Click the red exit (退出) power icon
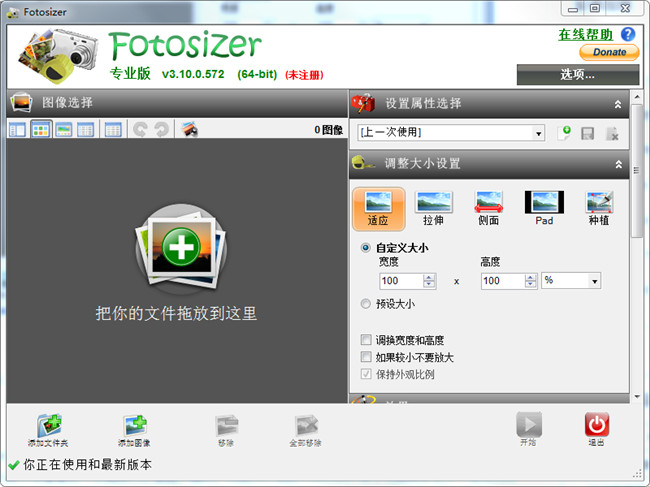The image size is (650, 487). pyautogui.click(x=597, y=425)
